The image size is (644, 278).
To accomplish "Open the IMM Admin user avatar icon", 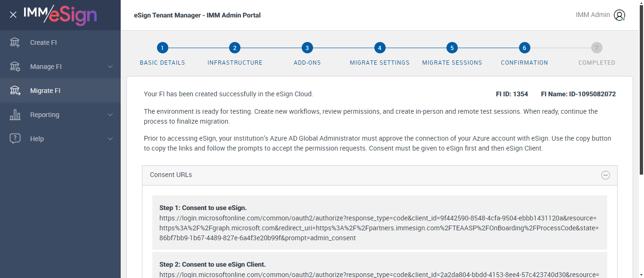I will (619, 15).
